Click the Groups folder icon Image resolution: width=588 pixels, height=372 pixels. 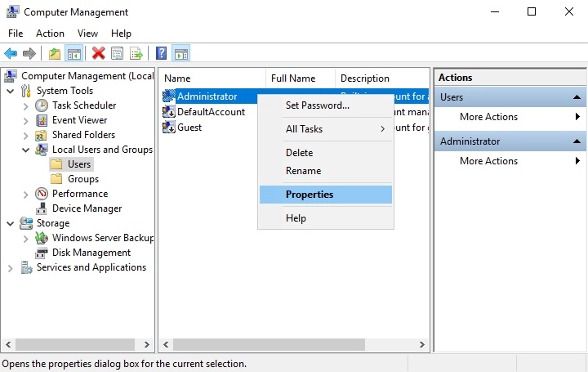pos(56,179)
